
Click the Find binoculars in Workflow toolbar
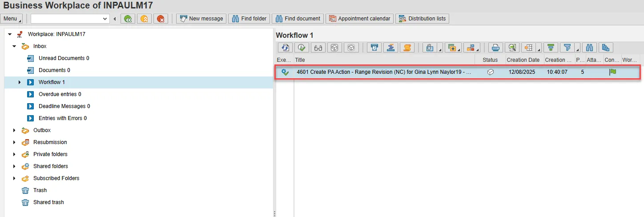click(590, 48)
